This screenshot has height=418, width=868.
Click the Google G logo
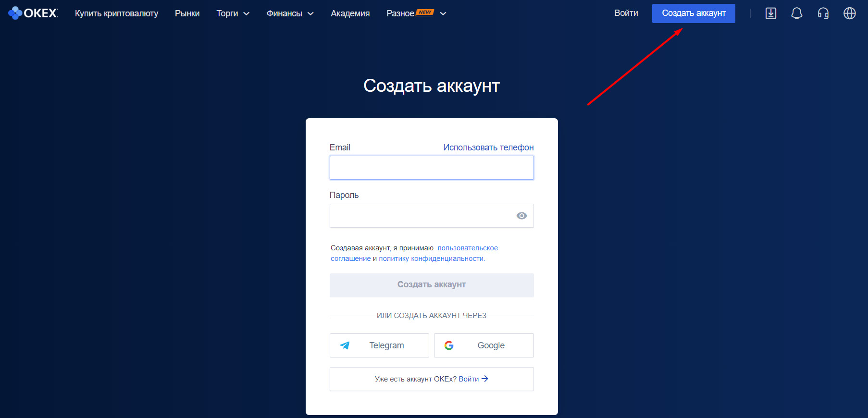(449, 345)
